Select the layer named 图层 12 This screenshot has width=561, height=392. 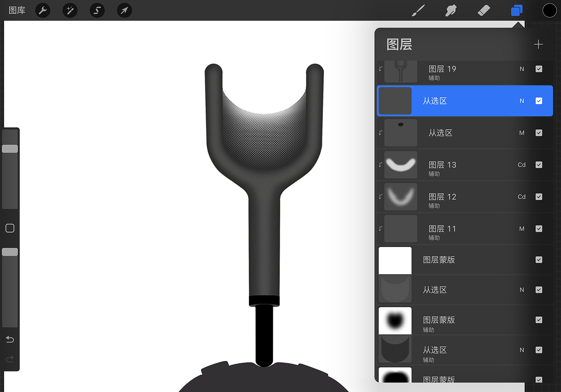442,197
